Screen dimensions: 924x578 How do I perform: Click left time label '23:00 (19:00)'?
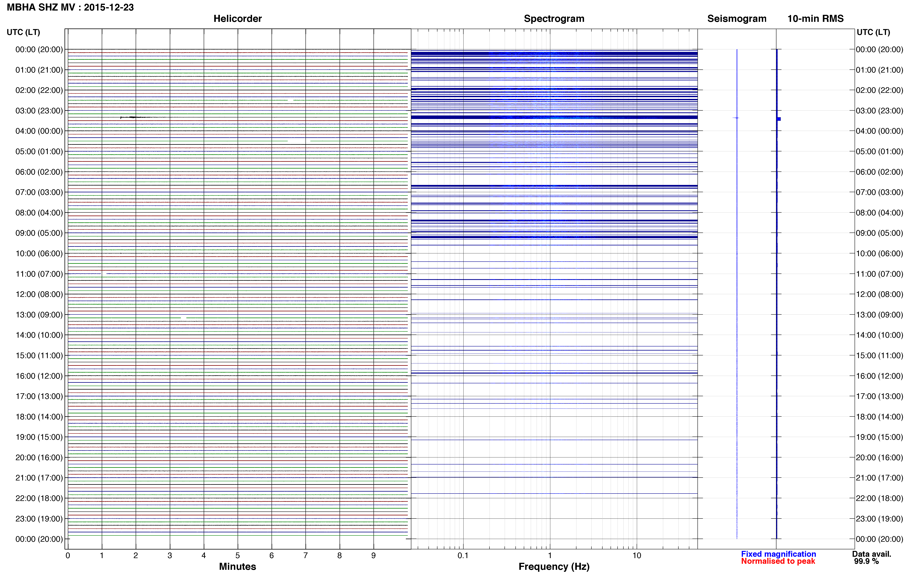[x=39, y=519]
